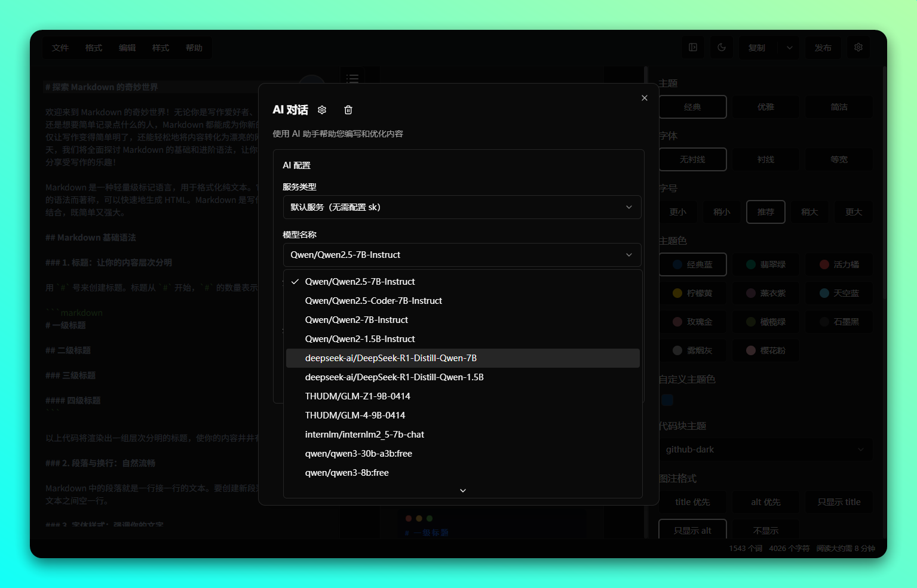917x588 pixels.
Task: Select the 简洁 theme
Action: tap(839, 107)
